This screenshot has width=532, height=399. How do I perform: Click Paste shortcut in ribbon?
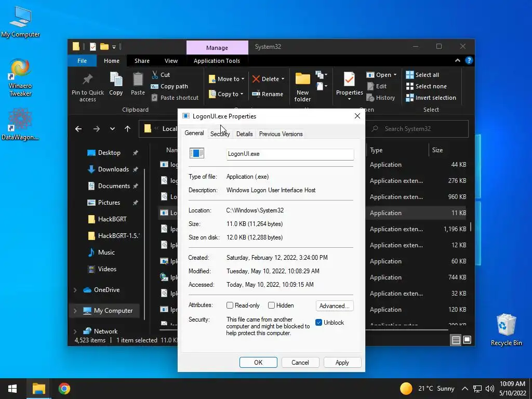coord(175,98)
